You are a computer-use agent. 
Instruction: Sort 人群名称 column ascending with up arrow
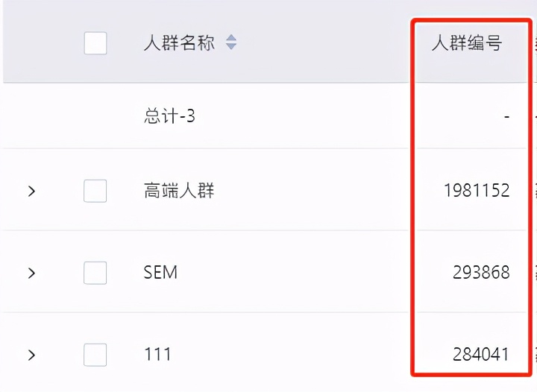click(231, 39)
